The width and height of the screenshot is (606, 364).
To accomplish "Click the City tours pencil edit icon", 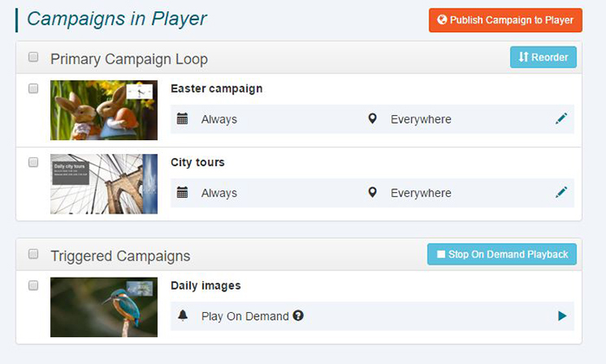I will (561, 192).
